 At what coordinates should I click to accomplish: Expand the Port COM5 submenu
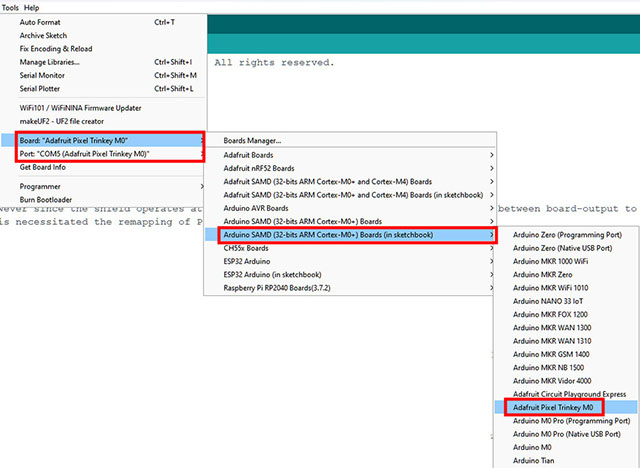coord(85,154)
